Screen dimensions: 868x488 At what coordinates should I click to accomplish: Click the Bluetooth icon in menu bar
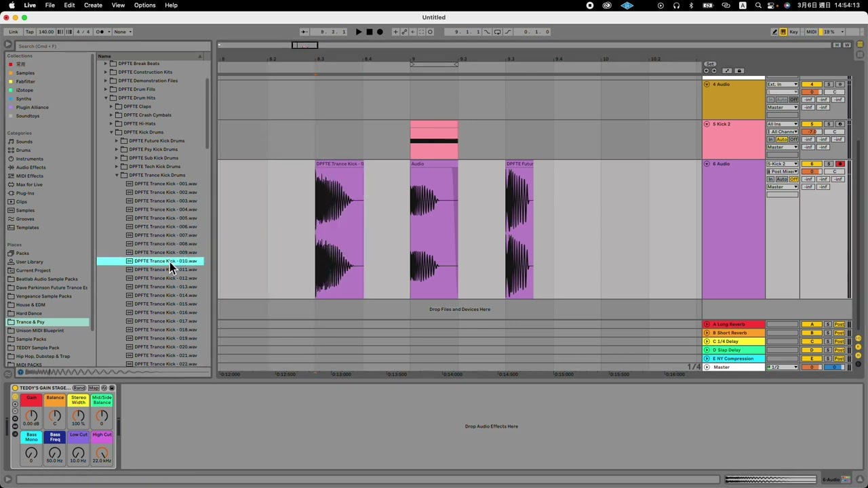[691, 5]
